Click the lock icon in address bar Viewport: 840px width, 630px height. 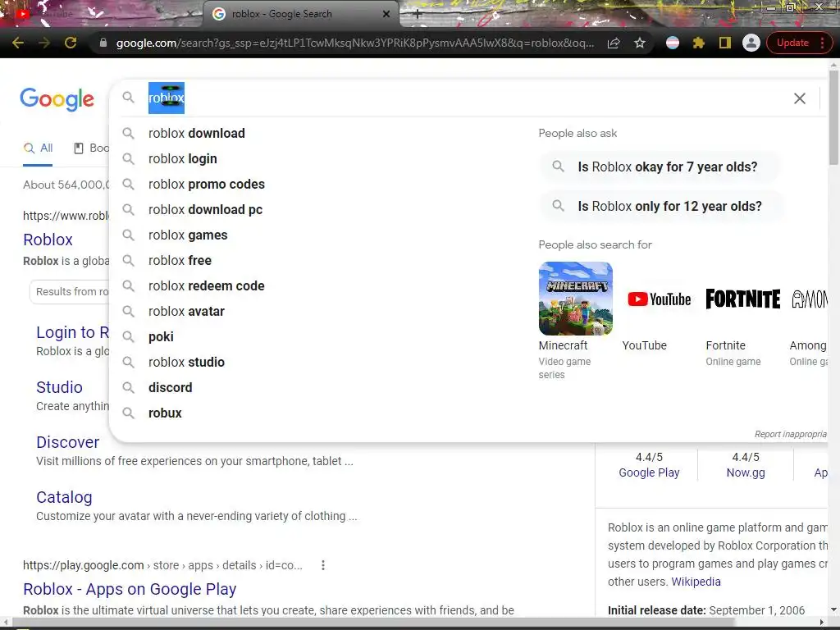(103, 43)
